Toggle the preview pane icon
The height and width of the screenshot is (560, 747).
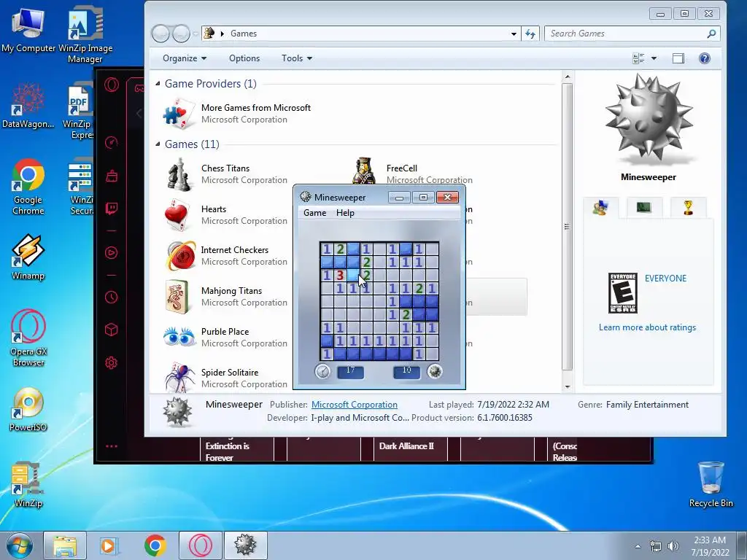point(678,58)
